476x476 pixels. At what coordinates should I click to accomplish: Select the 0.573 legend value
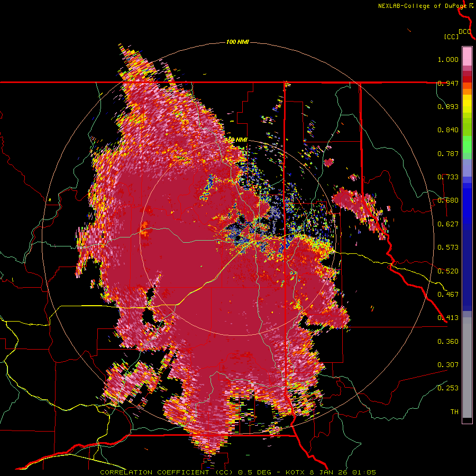click(x=448, y=248)
